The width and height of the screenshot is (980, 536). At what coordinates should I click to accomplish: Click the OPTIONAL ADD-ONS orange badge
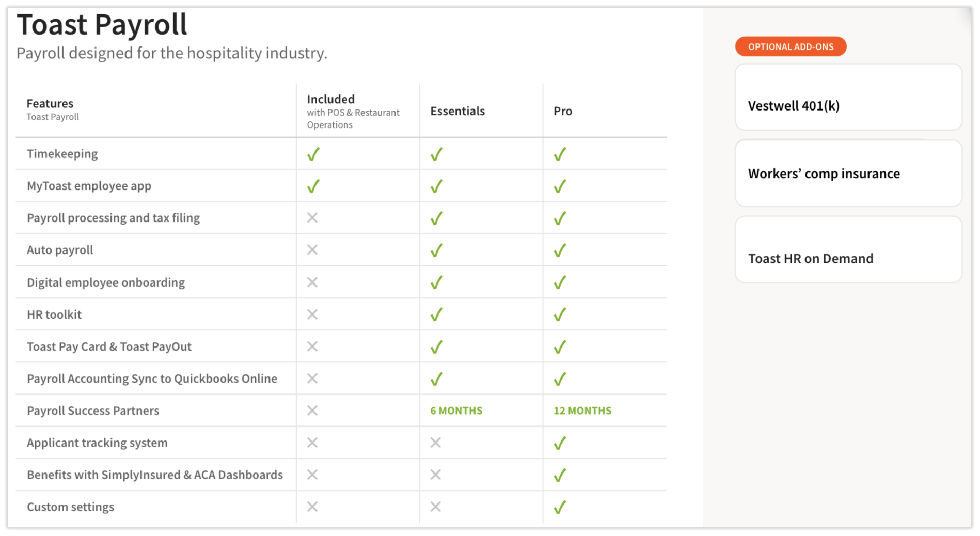(x=791, y=46)
